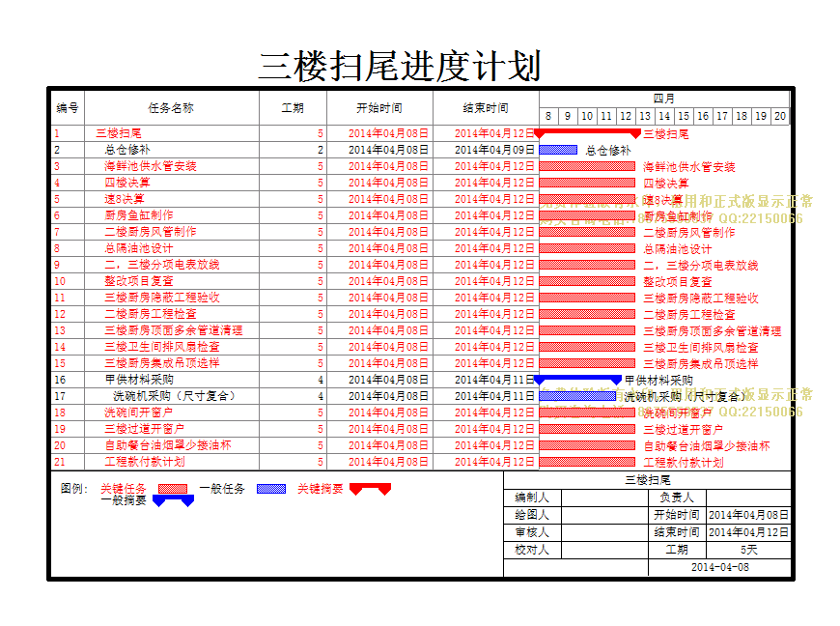Select task 洗碗机采购（尺寸复合） in table
840x626 pixels.
pos(174,396)
